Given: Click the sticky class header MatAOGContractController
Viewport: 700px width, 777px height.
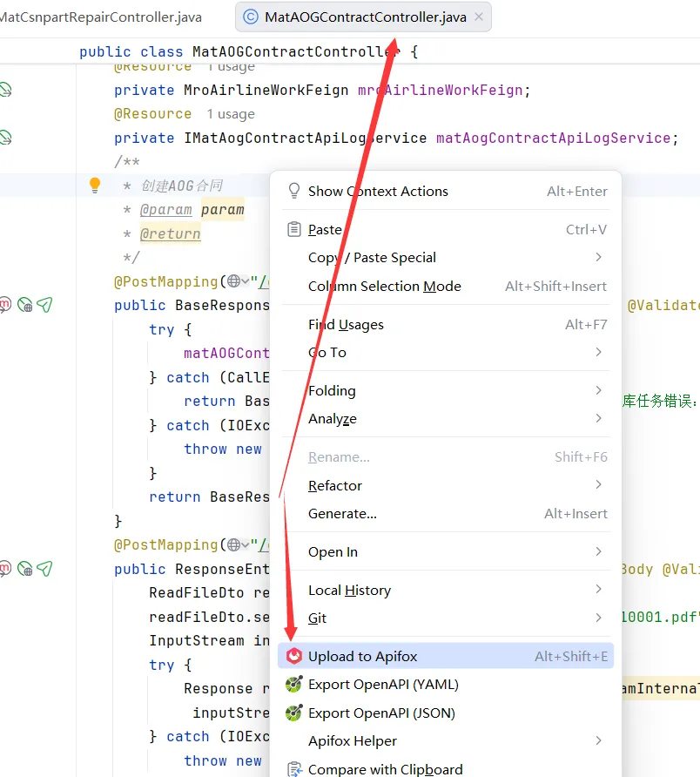Looking at the screenshot, I should 296,51.
